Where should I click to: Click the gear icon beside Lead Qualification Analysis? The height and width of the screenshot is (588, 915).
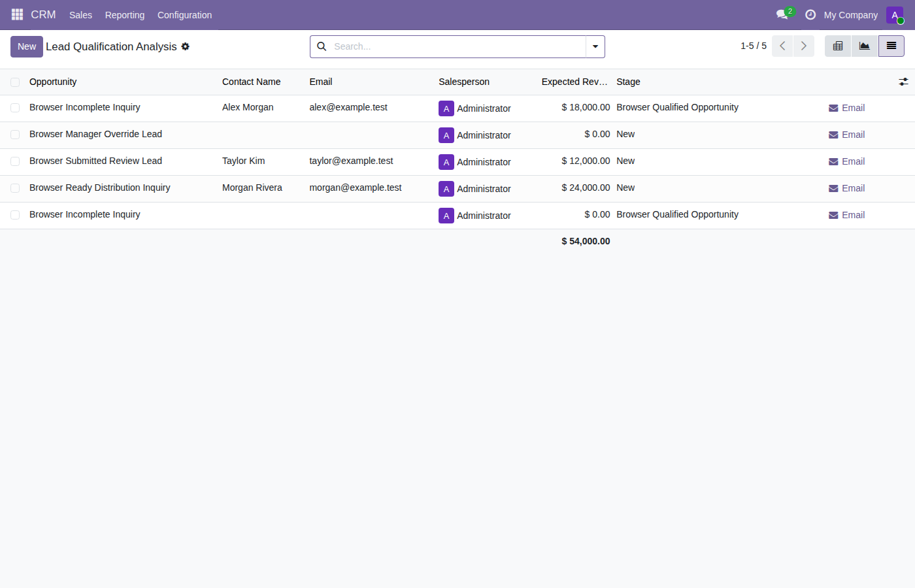point(186,46)
